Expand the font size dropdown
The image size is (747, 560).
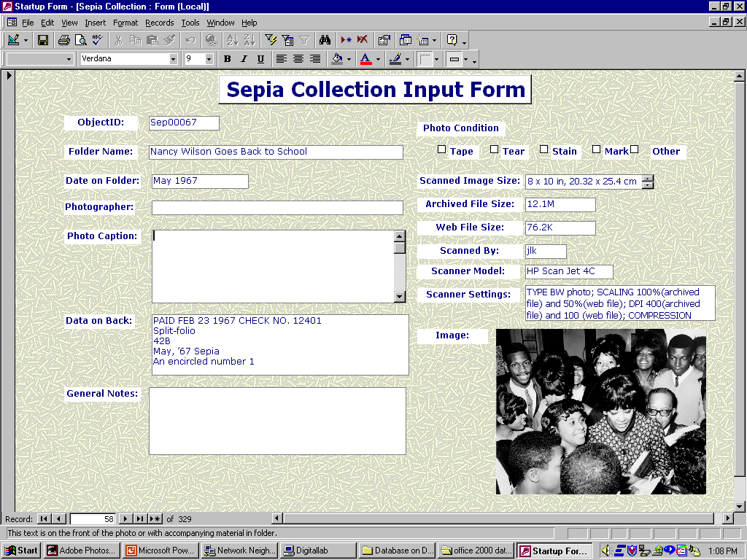[209, 59]
